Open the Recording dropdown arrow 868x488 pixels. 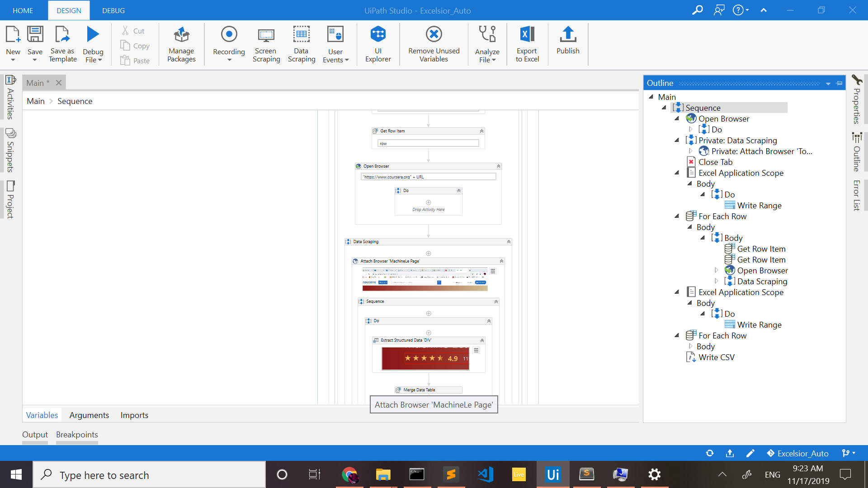coord(229,60)
